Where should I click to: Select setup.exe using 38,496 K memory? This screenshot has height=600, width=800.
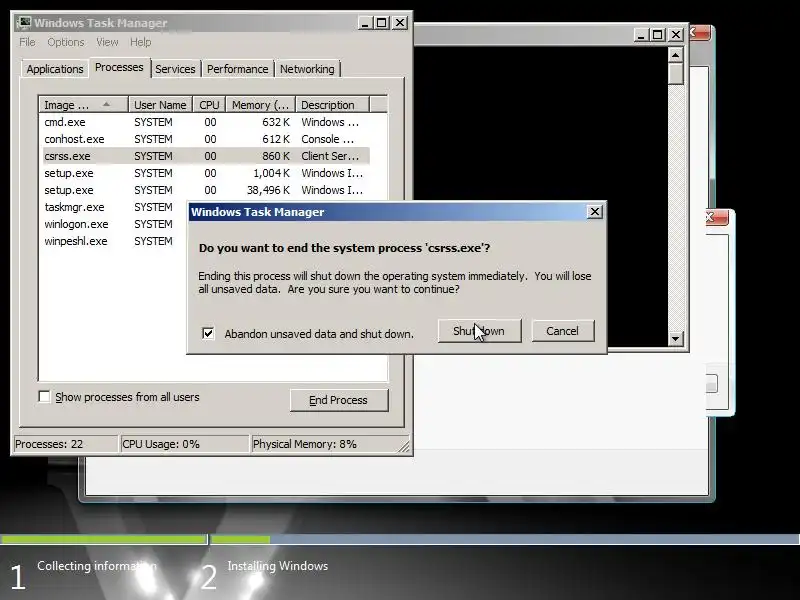[206, 190]
